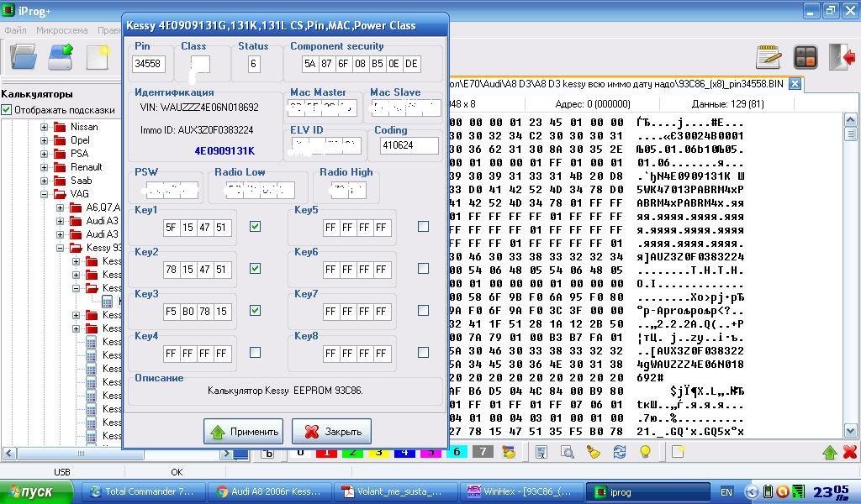Toggle 'Отображать подсказки' checkbox
Image resolution: width=861 pixels, height=504 pixels.
pyautogui.click(x=6, y=110)
